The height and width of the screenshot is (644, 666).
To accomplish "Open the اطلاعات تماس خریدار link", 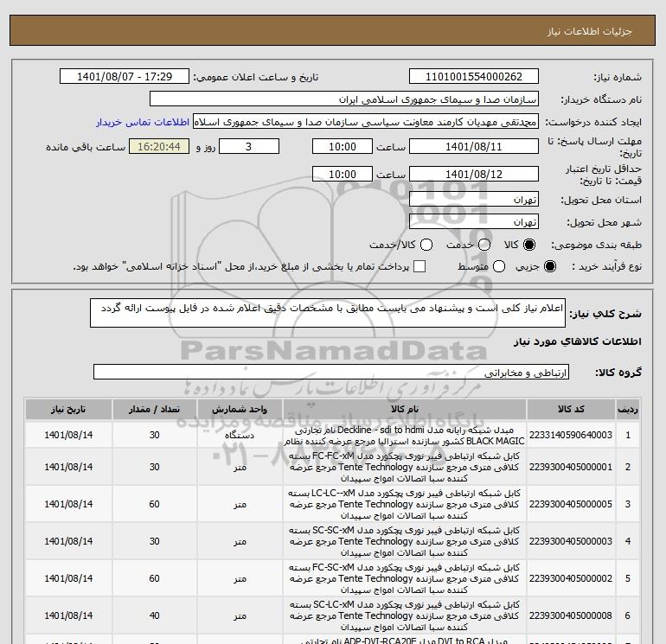I will (x=143, y=122).
